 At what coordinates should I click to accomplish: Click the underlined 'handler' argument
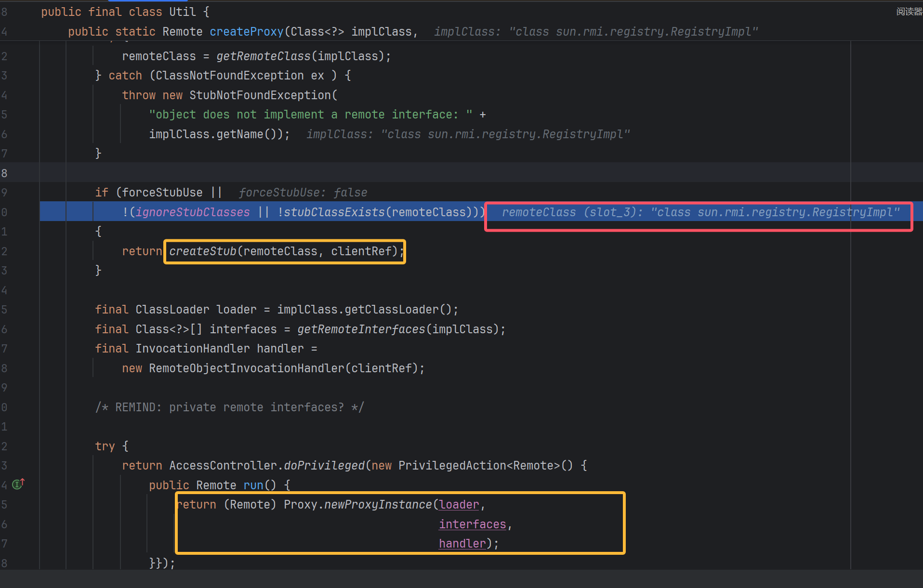(x=462, y=544)
